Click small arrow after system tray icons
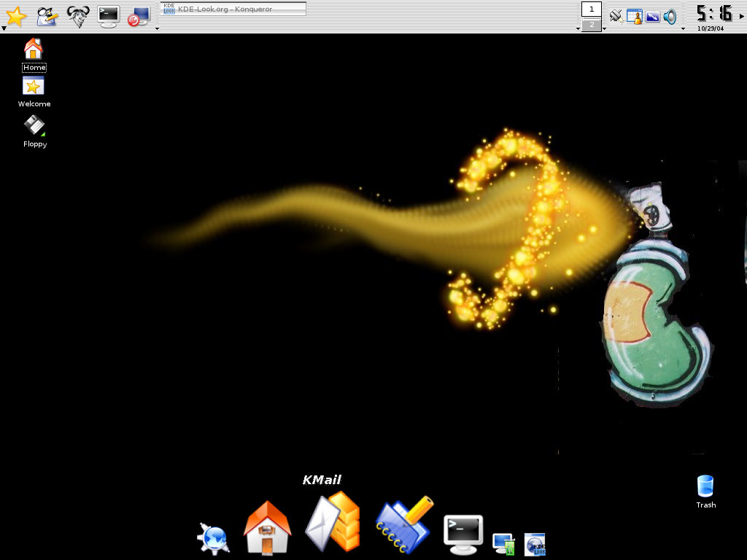The height and width of the screenshot is (560, 747). click(683, 28)
